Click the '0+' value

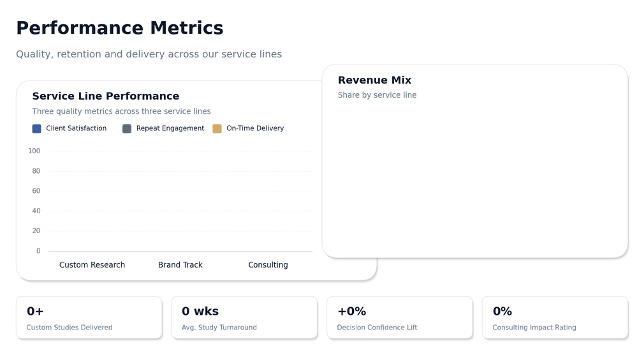[x=35, y=312]
